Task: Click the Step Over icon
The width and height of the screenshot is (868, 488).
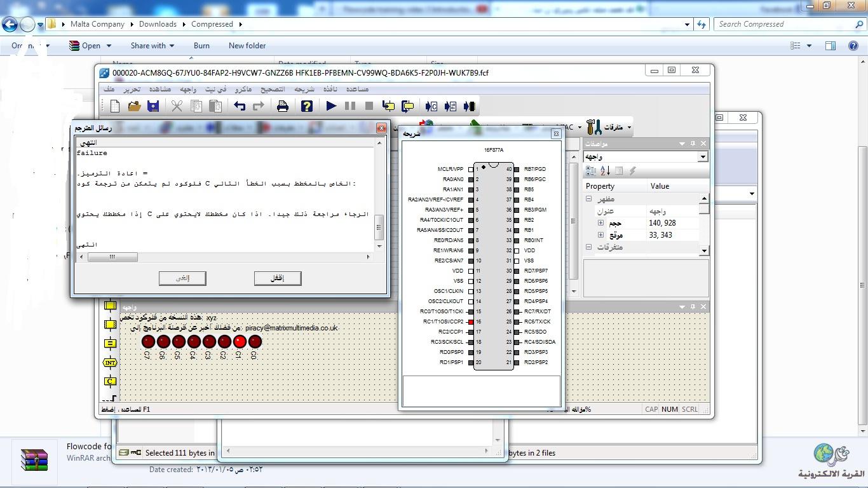Action: click(x=407, y=106)
